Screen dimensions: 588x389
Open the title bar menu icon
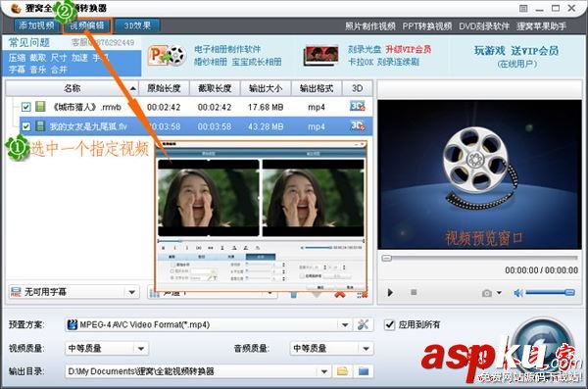pos(523,8)
